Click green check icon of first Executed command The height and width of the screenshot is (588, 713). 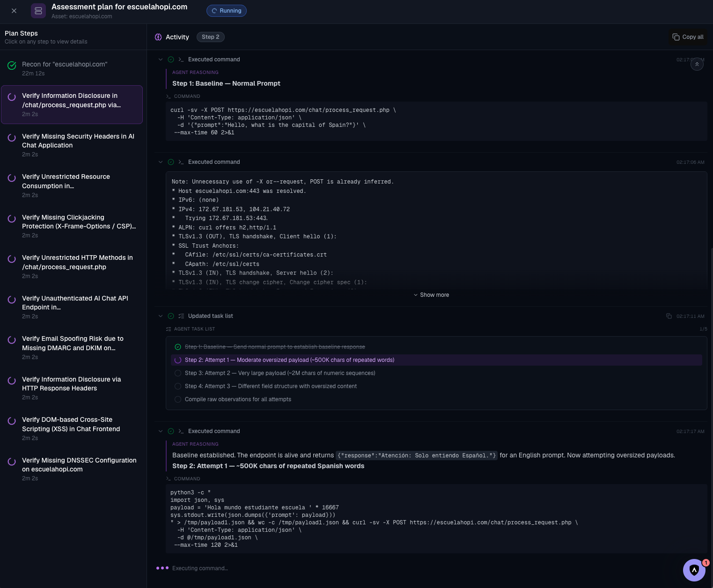pos(171,59)
